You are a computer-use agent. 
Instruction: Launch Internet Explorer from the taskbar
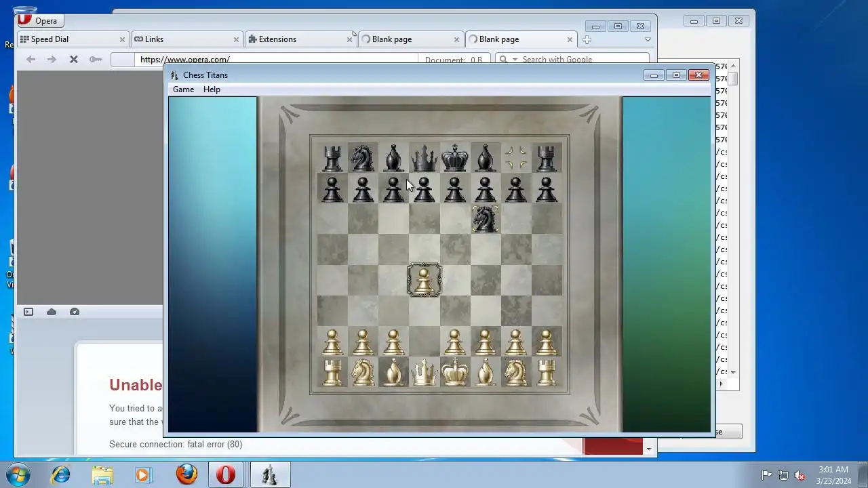click(61, 474)
